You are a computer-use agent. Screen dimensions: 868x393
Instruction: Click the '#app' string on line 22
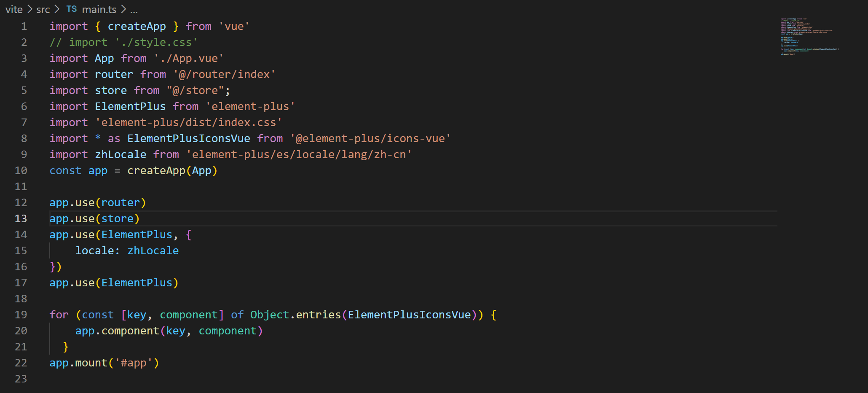134,363
